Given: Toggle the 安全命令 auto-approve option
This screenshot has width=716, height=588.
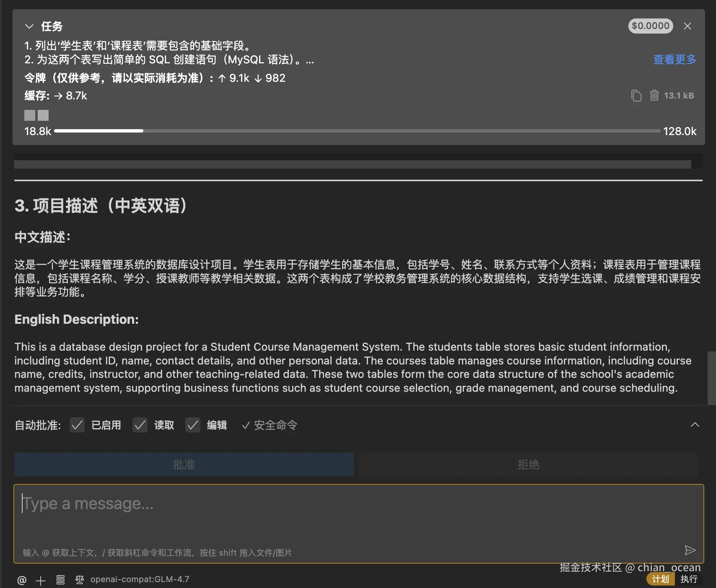Looking at the screenshot, I should (x=270, y=425).
